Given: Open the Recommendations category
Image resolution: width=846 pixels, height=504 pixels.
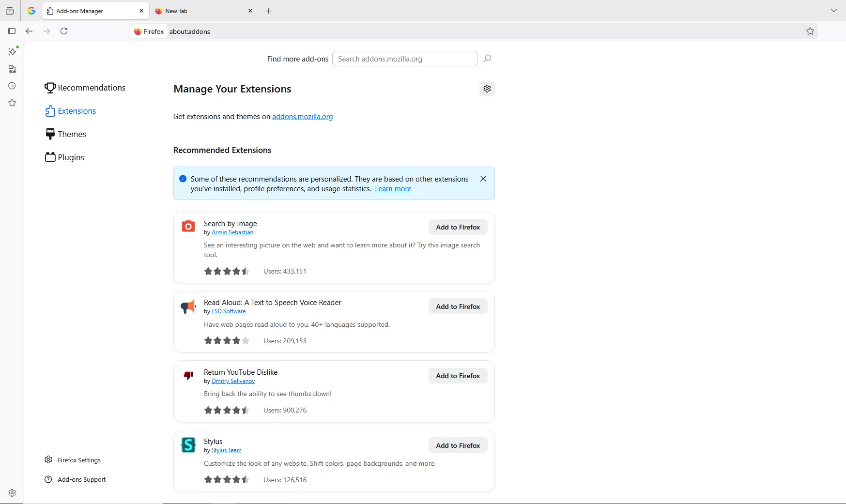Looking at the screenshot, I should point(85,88).
